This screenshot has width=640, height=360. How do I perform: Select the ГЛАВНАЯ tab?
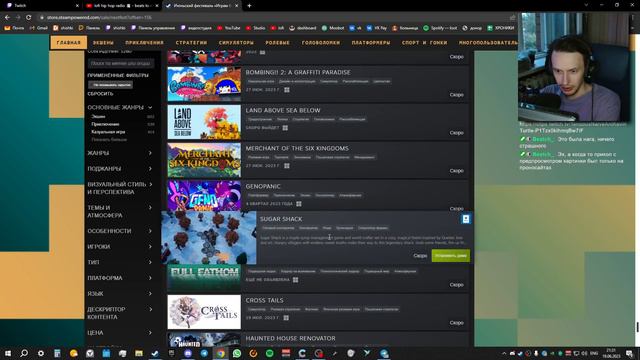pos(69,42)
